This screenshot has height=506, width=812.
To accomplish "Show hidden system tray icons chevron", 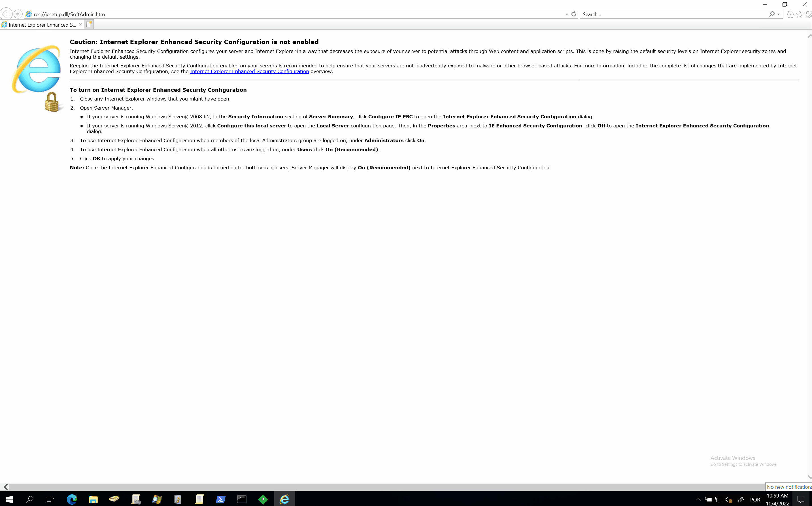I will 698,500.
